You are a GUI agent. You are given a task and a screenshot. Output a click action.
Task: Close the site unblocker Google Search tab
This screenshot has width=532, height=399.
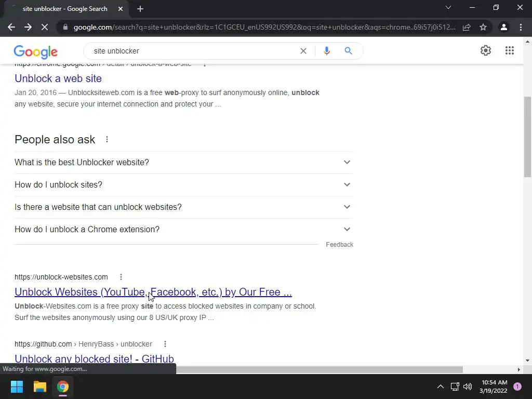(x=121, y=9)
